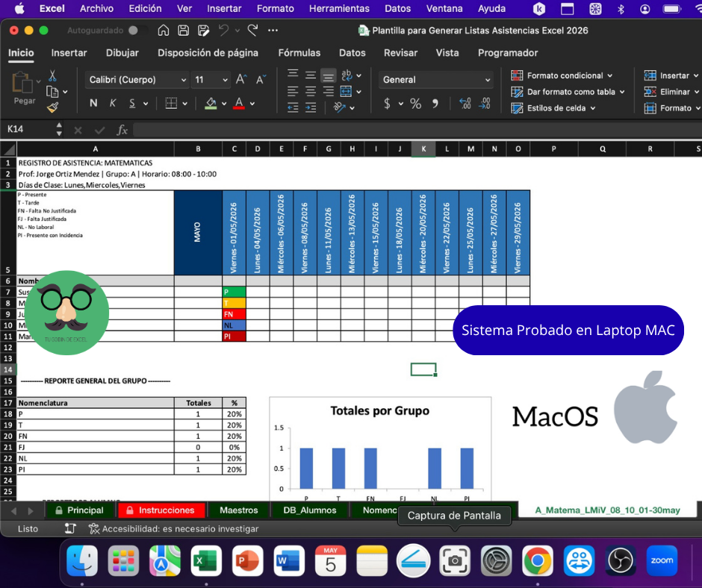Toggle bold N formatting
The image size is (702, 588).
tap(93, 104)
